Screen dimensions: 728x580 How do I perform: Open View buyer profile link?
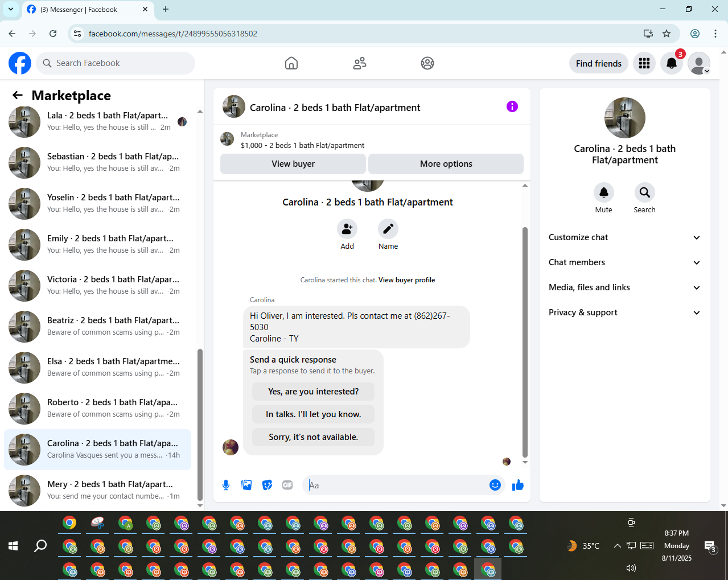pyautogui.click(x=407, y=280)
